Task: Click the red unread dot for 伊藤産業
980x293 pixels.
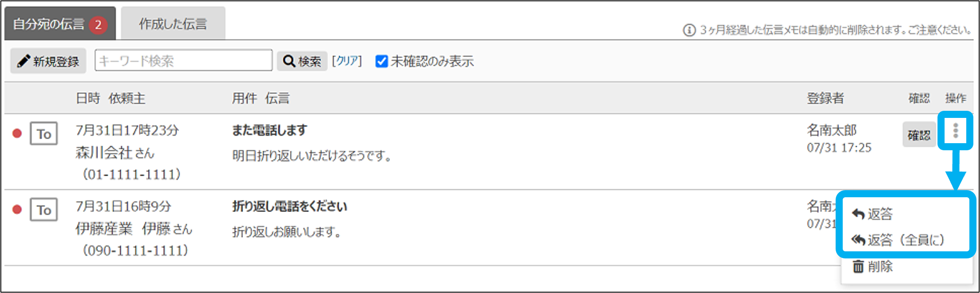Action: coord(17,209)
